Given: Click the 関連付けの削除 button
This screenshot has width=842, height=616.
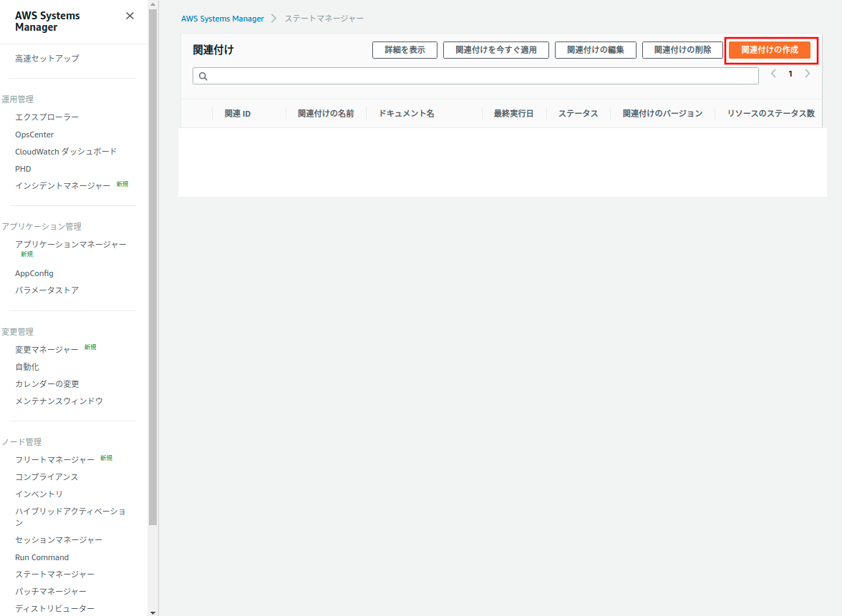Looking at the screenshot, I should [682, 50].
